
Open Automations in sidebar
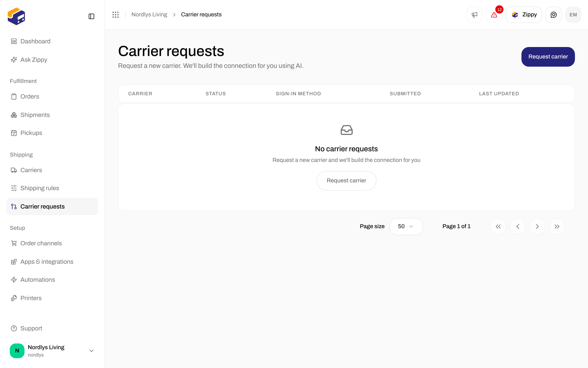(52, 280)
